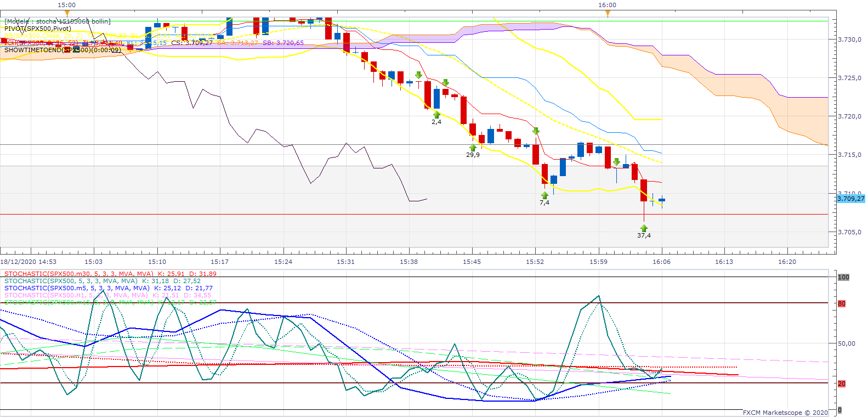The height and width of the screenshot is (417, 868).
Task: Select the green up arrow above 7,4
Action: point(544,195)
